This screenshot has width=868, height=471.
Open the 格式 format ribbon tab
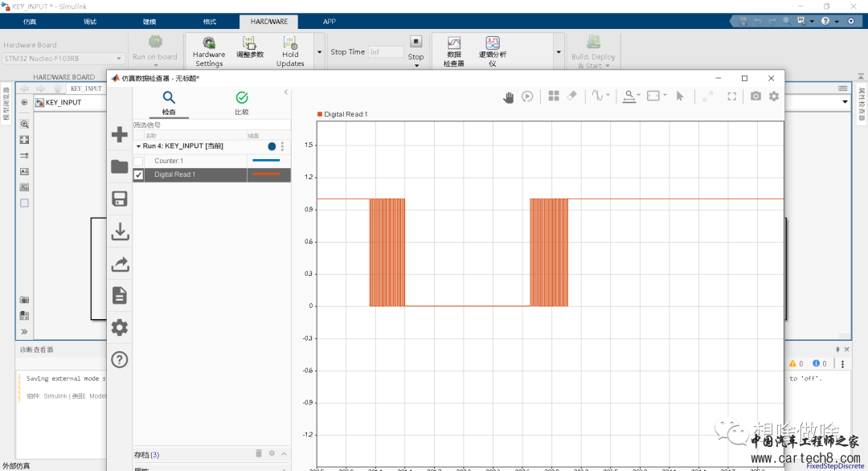click(209, 22)
